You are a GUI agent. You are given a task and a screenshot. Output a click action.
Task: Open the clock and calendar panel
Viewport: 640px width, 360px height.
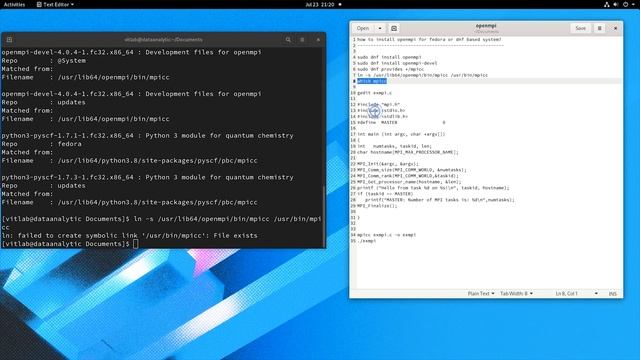[320, 4]
